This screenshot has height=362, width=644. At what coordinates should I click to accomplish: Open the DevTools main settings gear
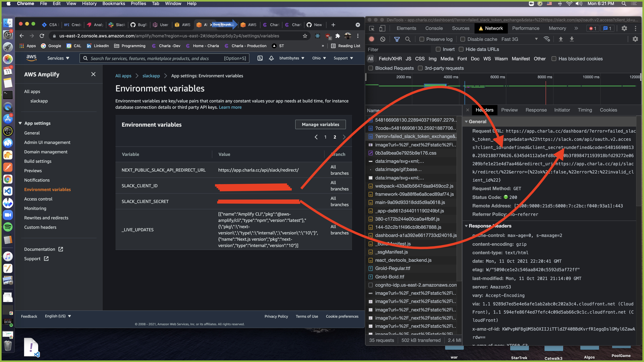point(624,28)
